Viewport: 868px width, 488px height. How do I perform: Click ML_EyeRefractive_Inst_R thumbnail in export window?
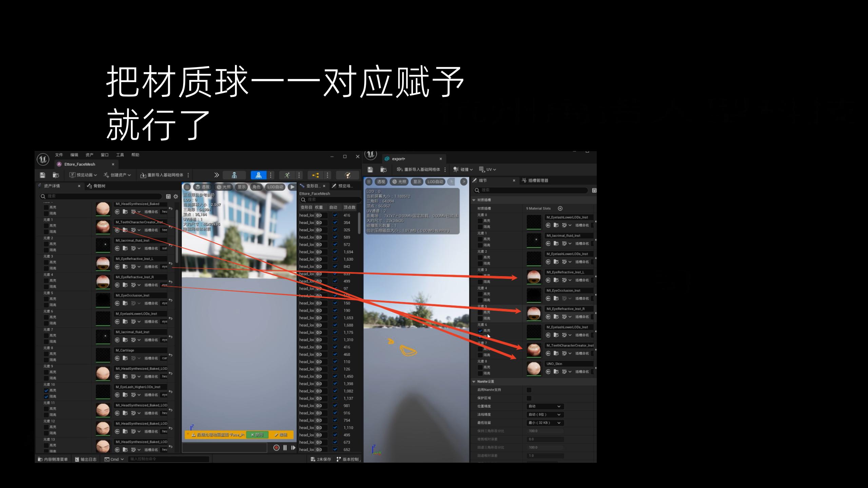534,313
